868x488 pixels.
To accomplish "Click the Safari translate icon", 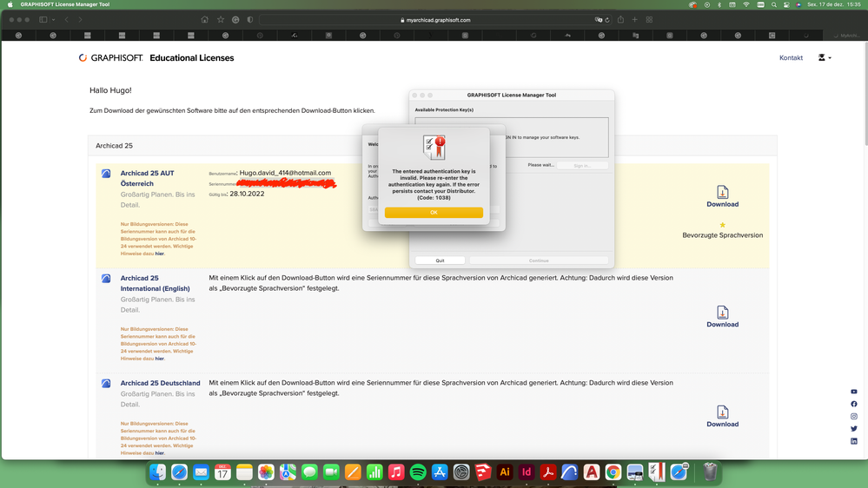I will tap(599, 20).
